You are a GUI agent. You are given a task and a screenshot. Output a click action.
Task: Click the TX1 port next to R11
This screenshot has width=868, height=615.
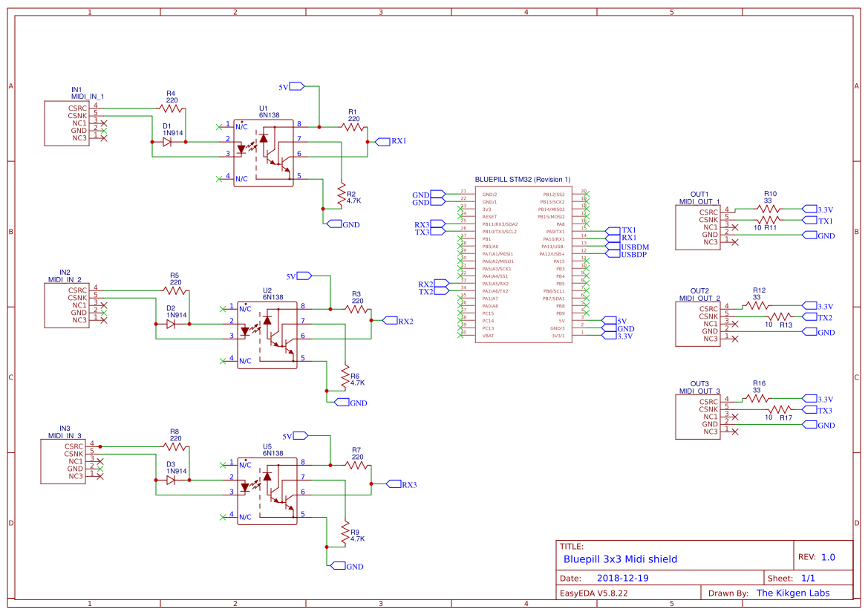(810, 221)
